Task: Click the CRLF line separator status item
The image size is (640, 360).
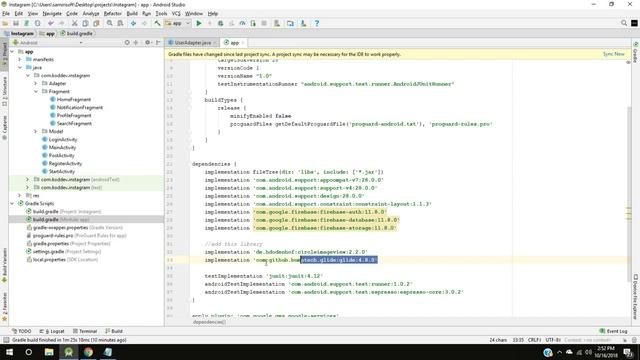Action: pyautogui.click(x=534, y=340)
